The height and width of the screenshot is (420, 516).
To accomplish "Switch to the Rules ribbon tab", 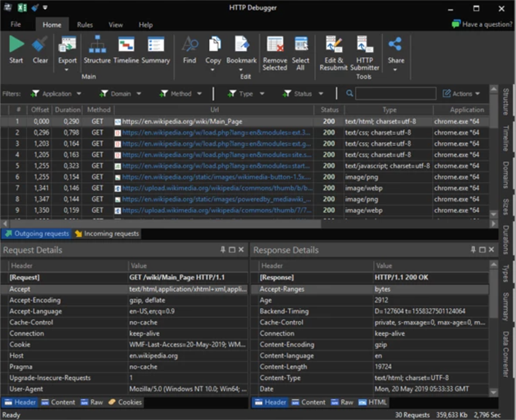I will [84, 25].
